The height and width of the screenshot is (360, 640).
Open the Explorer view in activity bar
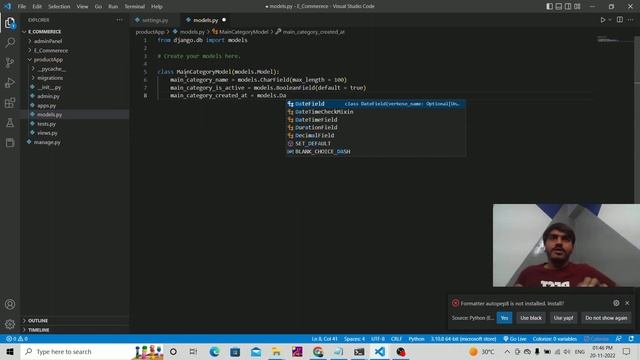tap(10, 23)
